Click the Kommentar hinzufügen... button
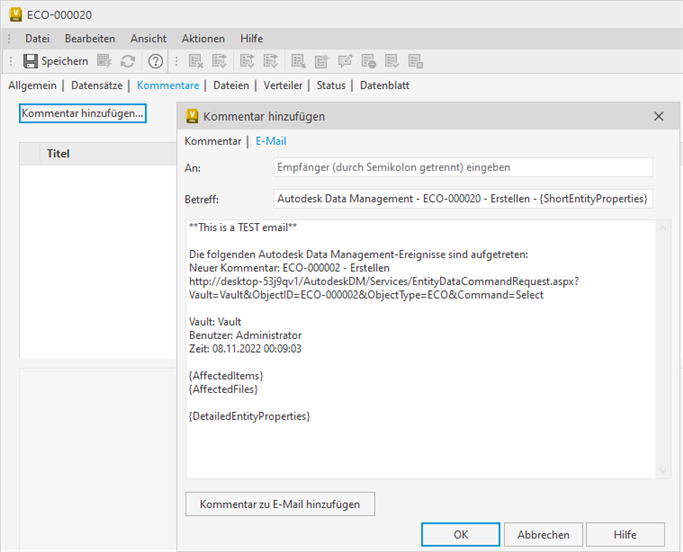Image resolution: width=683 pixels, height=552 pixels. point(83,113)
